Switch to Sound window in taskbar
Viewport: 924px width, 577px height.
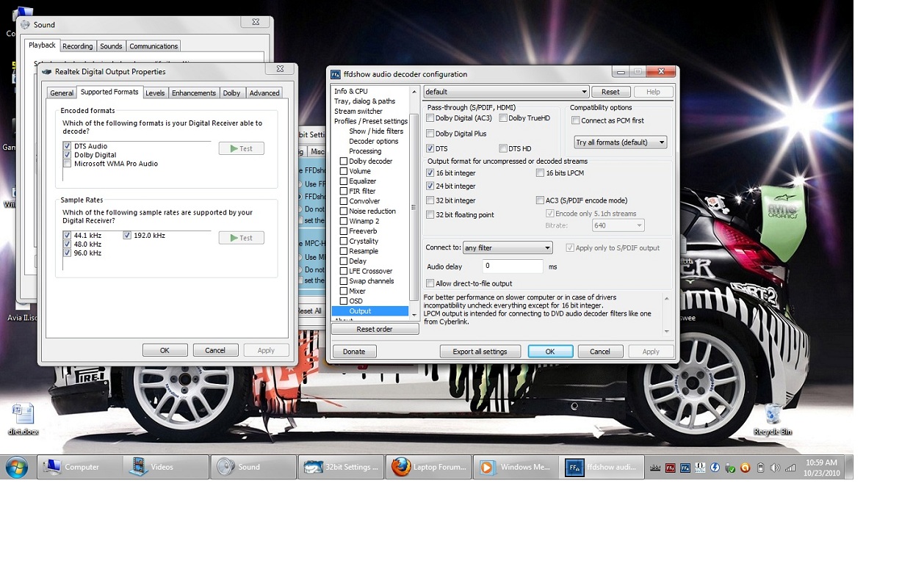tap(253, 467)
